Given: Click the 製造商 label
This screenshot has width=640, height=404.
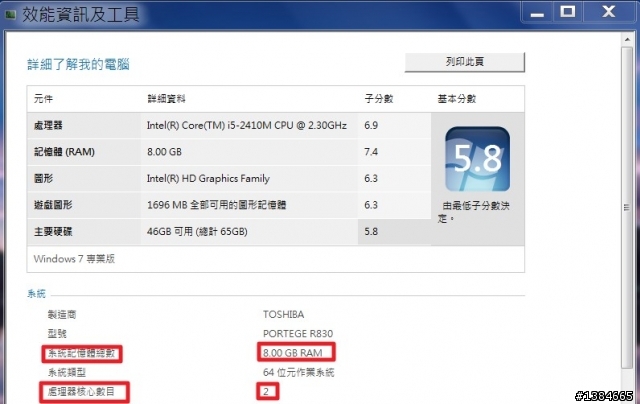Looking at the screenshot, I should pos(62,315).
